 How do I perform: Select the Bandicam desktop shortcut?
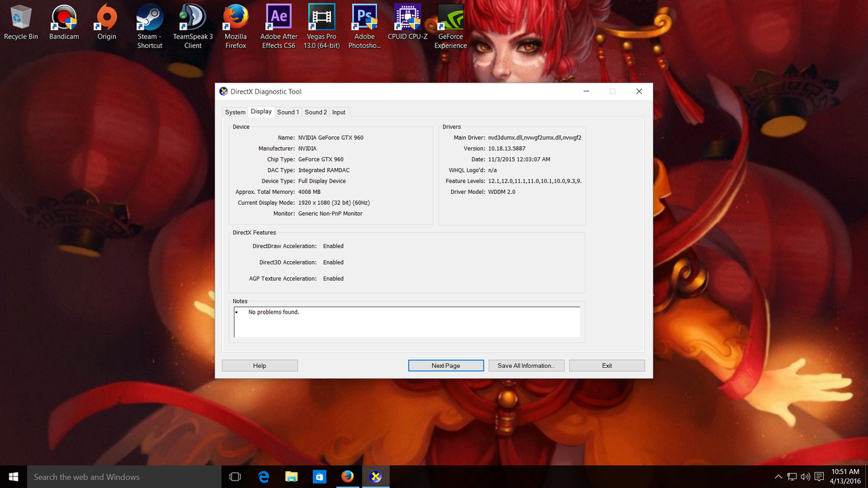[x=64, y=22]
